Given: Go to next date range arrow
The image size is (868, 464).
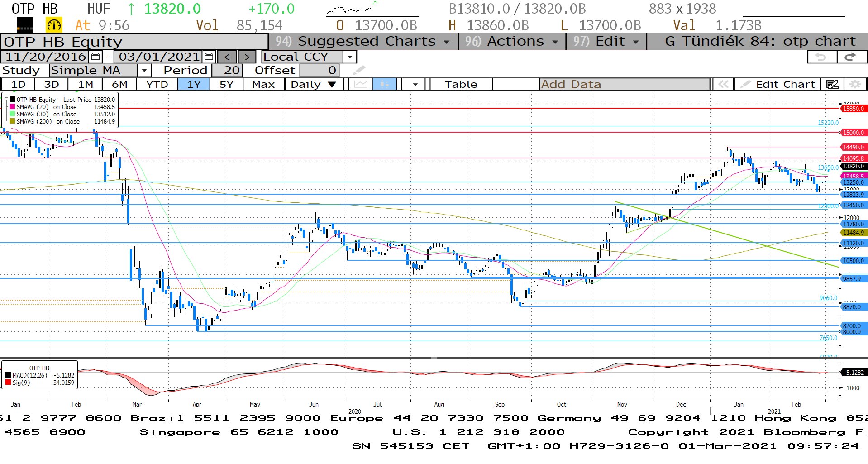Looking at the screenshot, I should pyautogui.click(x=246, y=57).
